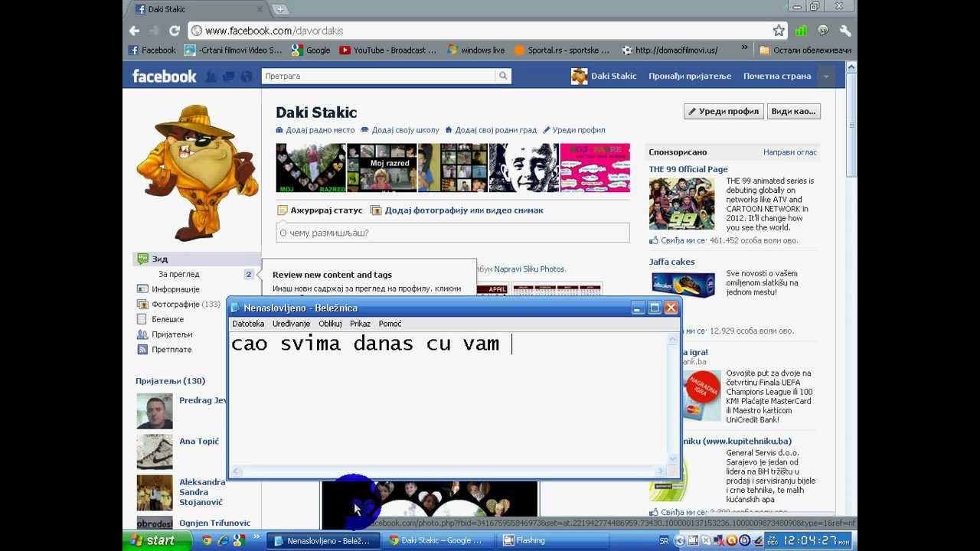Click the Jaffa cakes ad title
980x551 pixels.
point(671,262)
